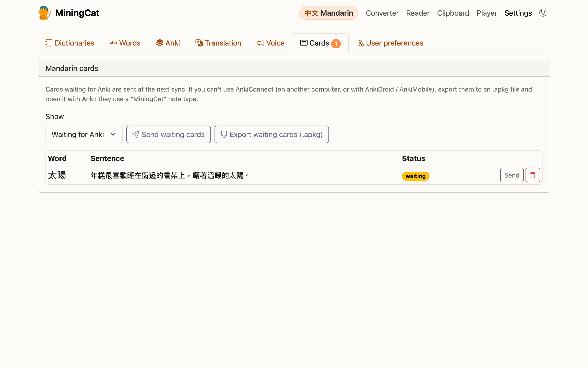
Task: Open the Voice settings tab
Action: tap(271, 43)
